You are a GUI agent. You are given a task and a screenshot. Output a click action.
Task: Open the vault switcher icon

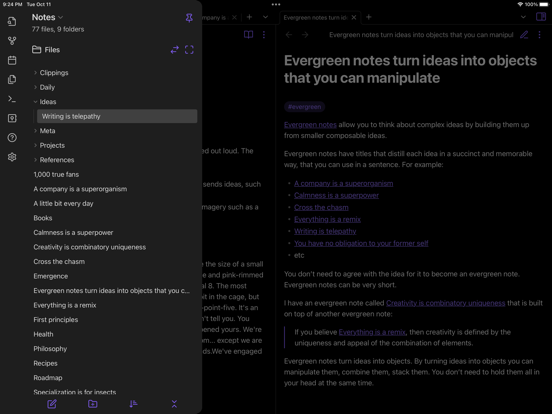[x=12, y=118]
